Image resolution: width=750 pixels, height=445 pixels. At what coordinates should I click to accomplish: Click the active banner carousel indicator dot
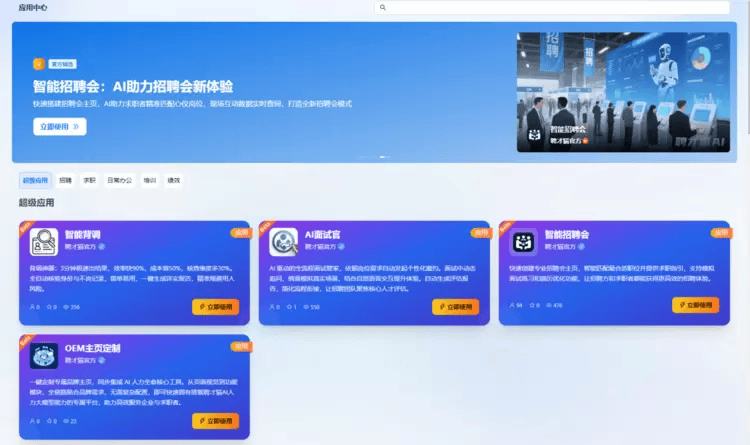[382, 157]
